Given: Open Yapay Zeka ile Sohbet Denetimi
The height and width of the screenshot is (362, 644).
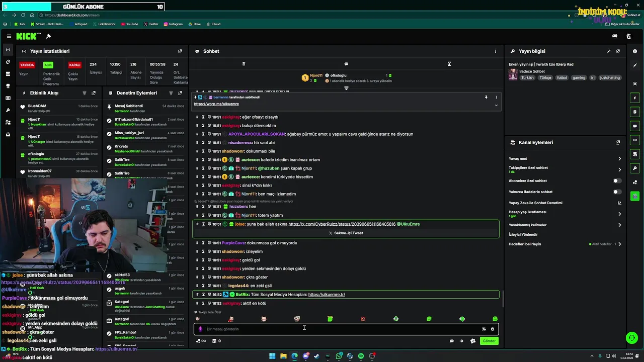Looking at the screenshot, I should coord(565,203).
